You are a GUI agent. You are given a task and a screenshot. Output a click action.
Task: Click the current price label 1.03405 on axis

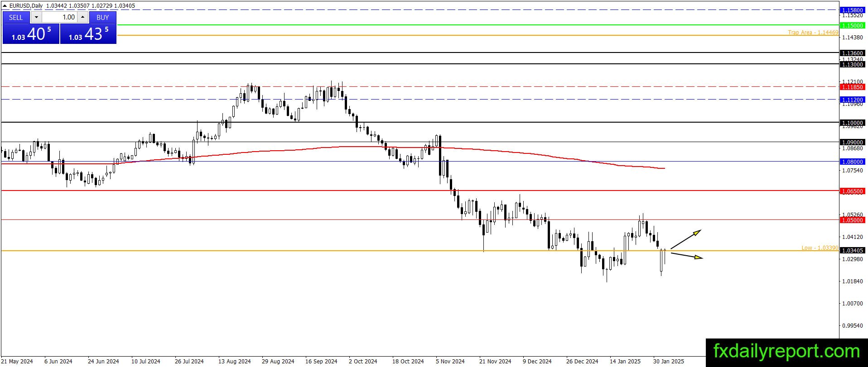tap(852, 250)
